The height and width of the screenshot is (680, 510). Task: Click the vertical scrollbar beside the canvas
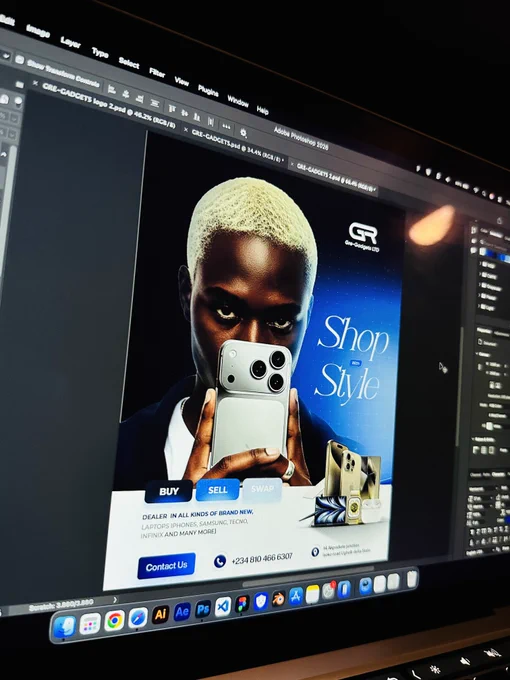click(x=460, y=386)
